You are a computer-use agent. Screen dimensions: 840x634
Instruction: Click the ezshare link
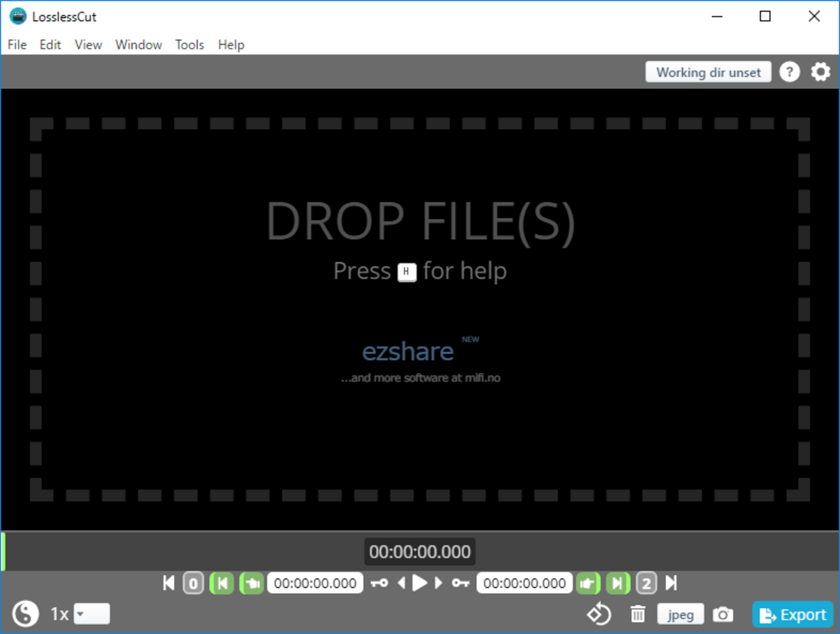408,351
